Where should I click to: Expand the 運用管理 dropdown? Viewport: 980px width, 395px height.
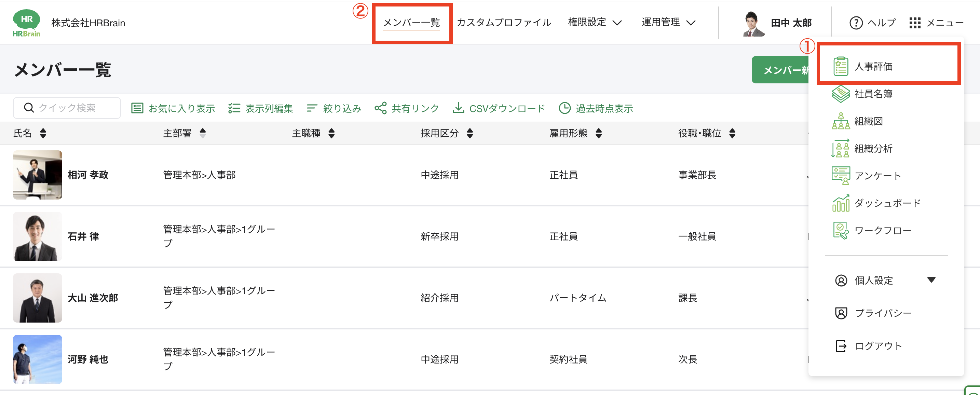(668, 23)
